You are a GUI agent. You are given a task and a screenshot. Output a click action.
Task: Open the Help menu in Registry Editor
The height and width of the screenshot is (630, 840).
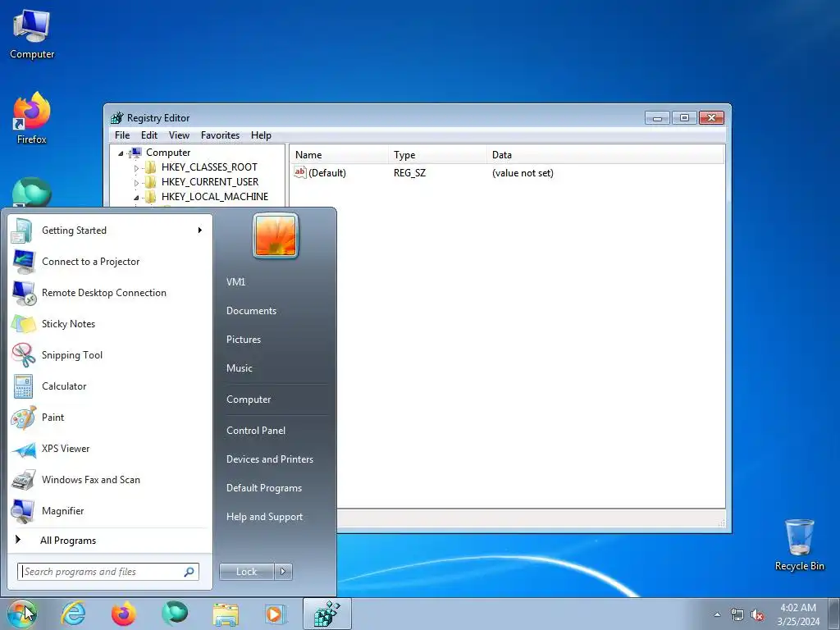(261, 135)
